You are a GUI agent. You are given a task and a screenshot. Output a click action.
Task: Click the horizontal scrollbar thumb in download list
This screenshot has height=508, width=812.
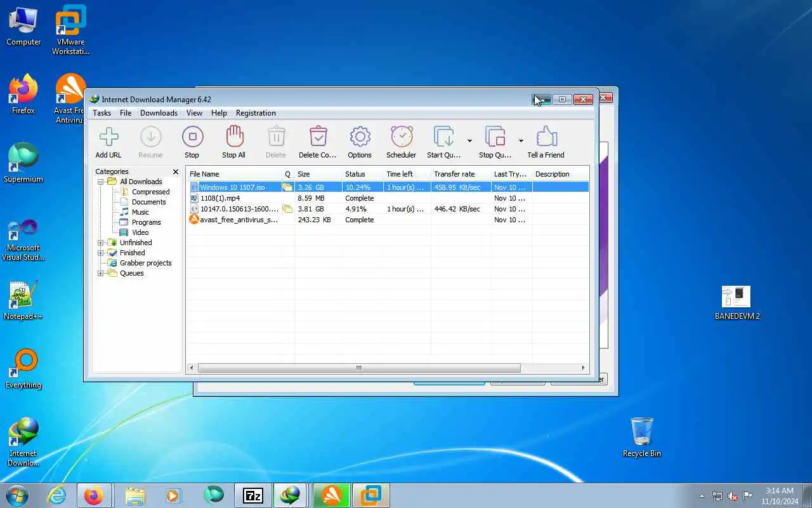click(x=359, y=368)
